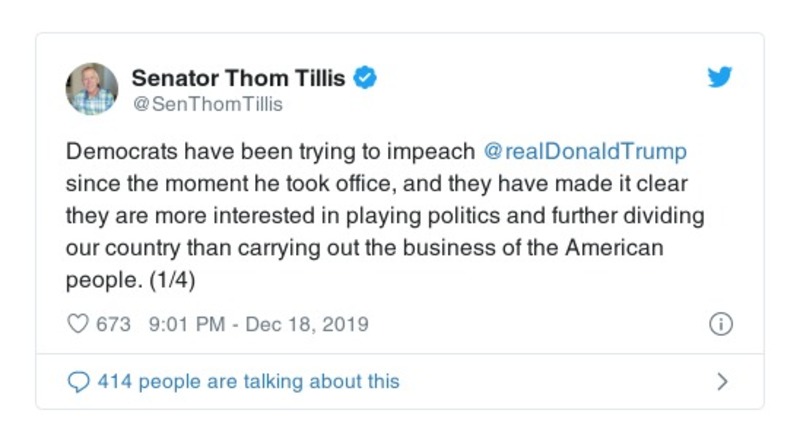Click the word "American" in the tweet

612,248
